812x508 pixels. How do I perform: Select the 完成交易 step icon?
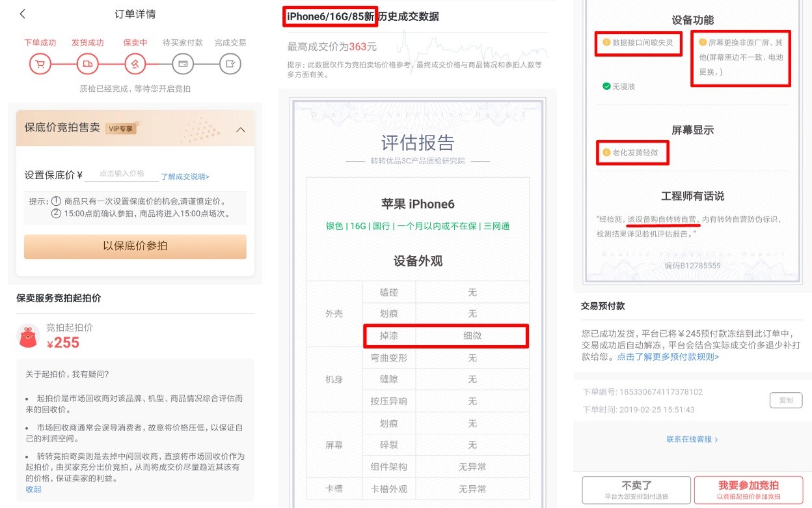click(x=230, y=63)
